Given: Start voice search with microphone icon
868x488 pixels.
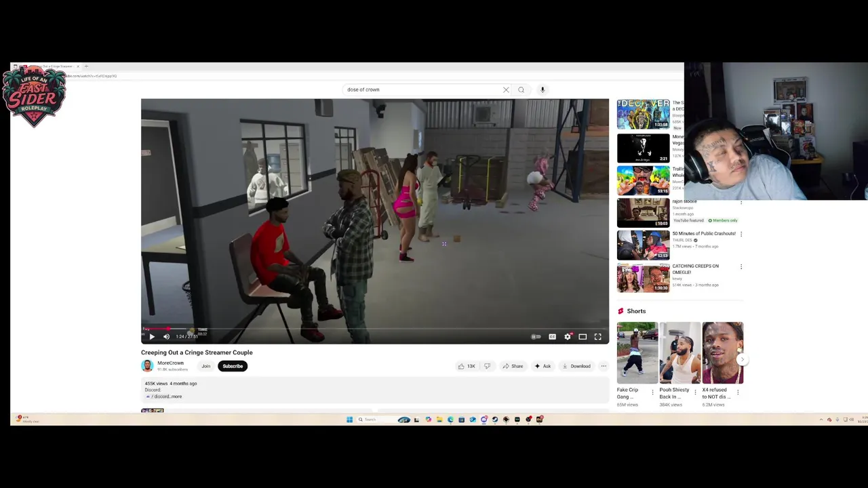Looking at the screenshot, I should (542, 89).
